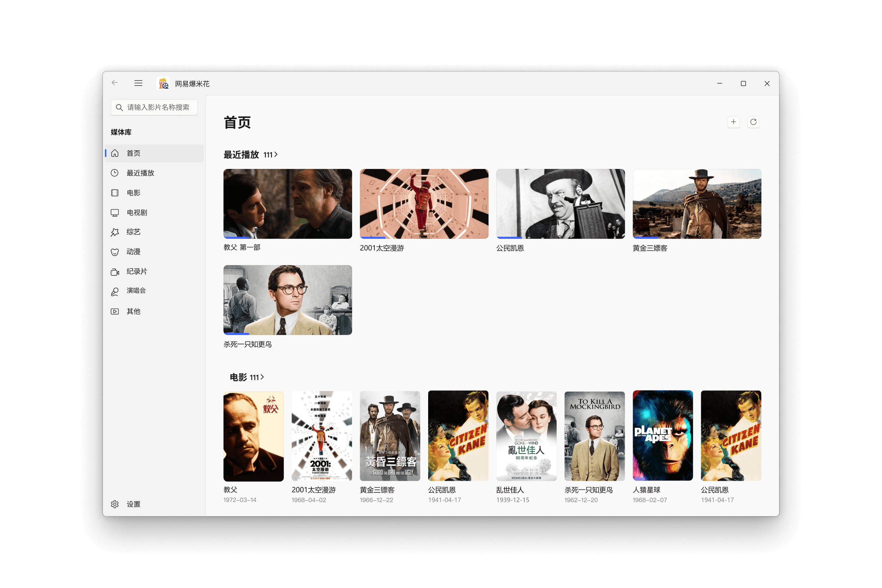Click the 1972-03-14 release date

point(240,500)
